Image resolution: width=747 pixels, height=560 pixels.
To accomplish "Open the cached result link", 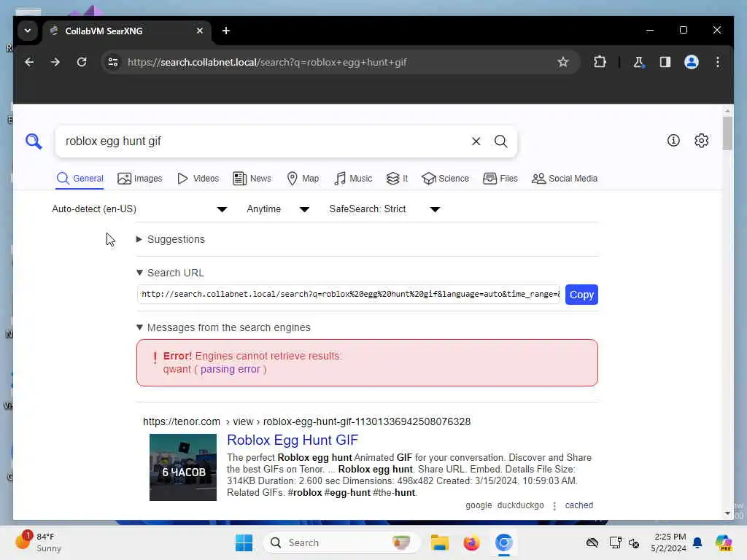I will 578,505.
